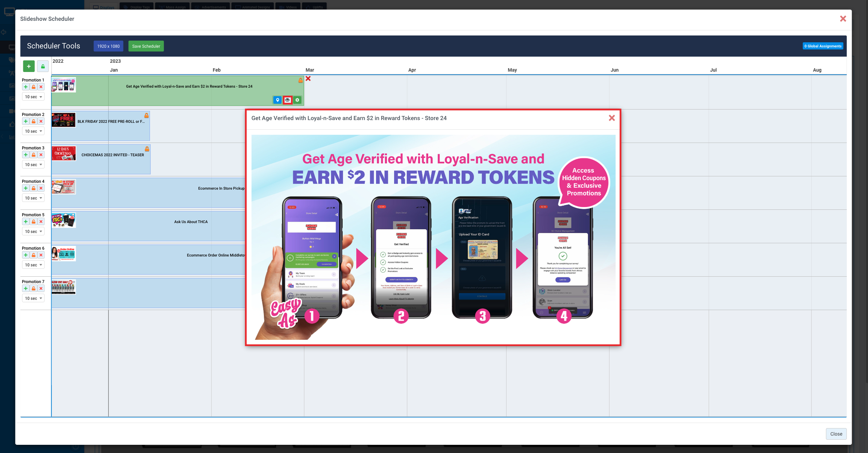868x453 pixels.
Task: Click the Close button at bottom right
Action: (x=836, y=434)
